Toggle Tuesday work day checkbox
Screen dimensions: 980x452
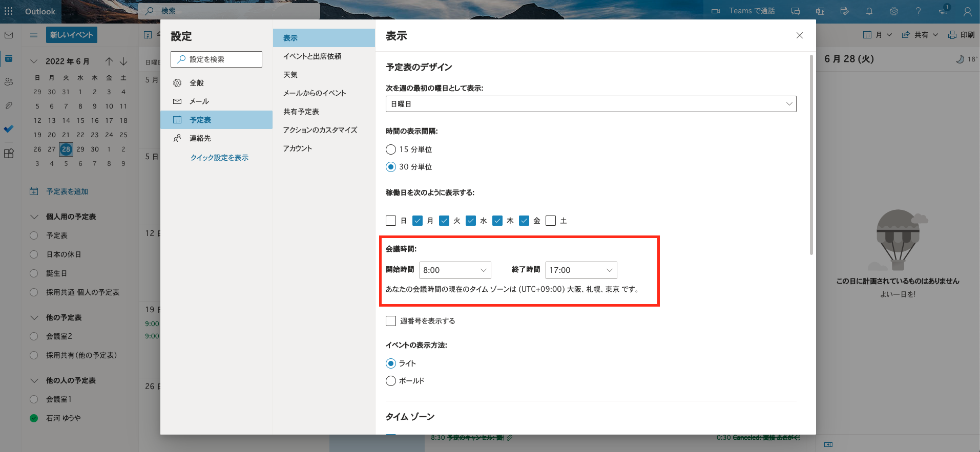click(444, 221)
